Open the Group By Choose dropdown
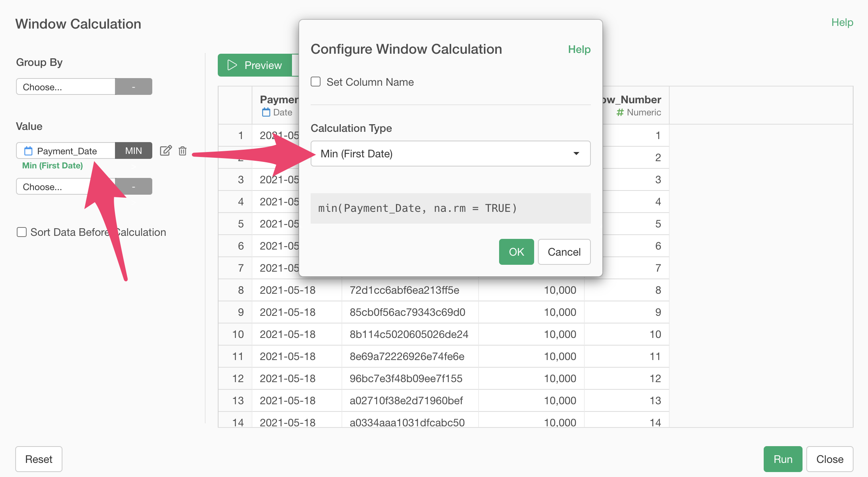The width and height of the screenshot is (868, 477). pos(65,87)
